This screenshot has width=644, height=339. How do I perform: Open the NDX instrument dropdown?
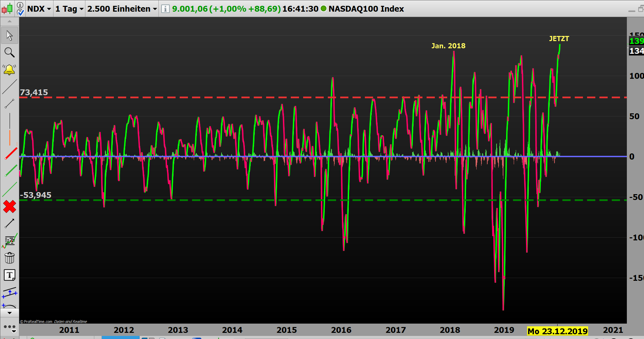(39, 9)
